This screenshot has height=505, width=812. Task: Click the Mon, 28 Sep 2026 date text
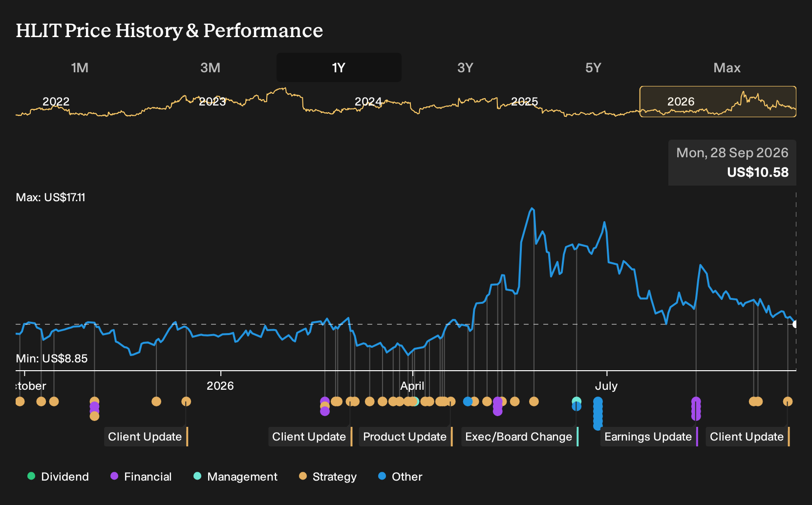(x=732, y=153)
